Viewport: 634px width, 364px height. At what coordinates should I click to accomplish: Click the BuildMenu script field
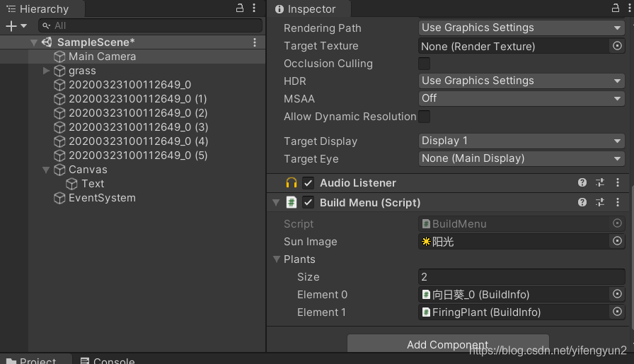tap(514, 224)
